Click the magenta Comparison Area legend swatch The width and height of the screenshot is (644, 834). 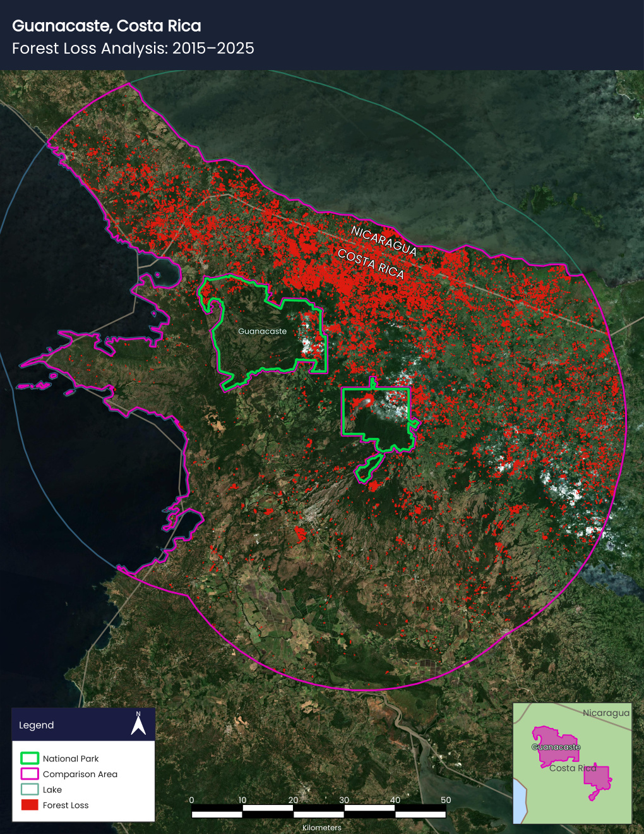click(30, 774)
